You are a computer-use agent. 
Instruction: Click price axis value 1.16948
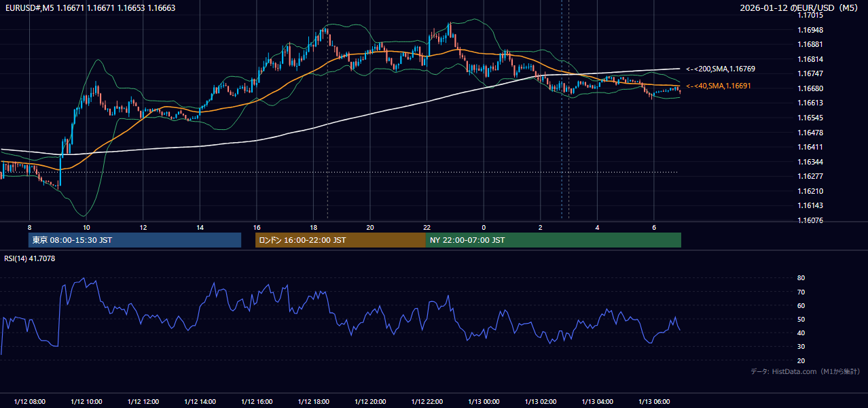810,30
